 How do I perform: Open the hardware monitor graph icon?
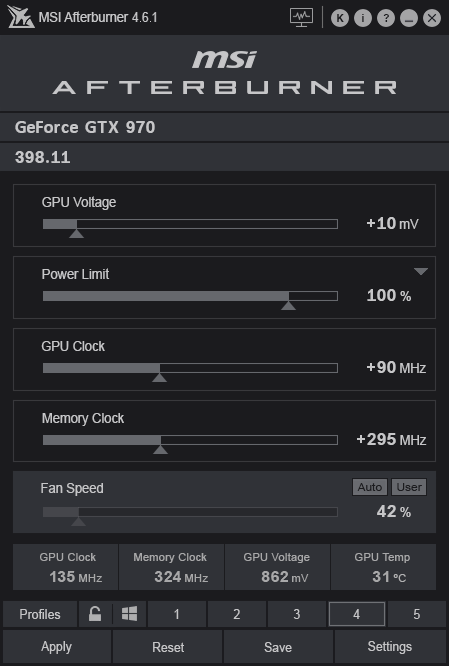[301, 17]
